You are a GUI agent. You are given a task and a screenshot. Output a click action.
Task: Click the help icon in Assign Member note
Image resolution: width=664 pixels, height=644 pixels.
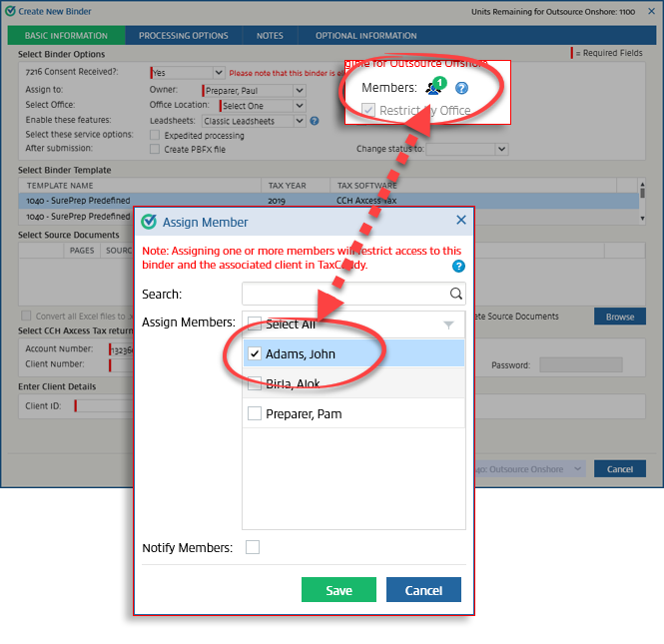(x=458, y=266)
